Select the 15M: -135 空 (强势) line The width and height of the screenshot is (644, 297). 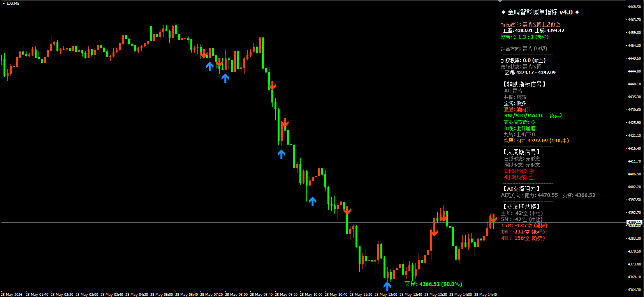click(524, 226)
